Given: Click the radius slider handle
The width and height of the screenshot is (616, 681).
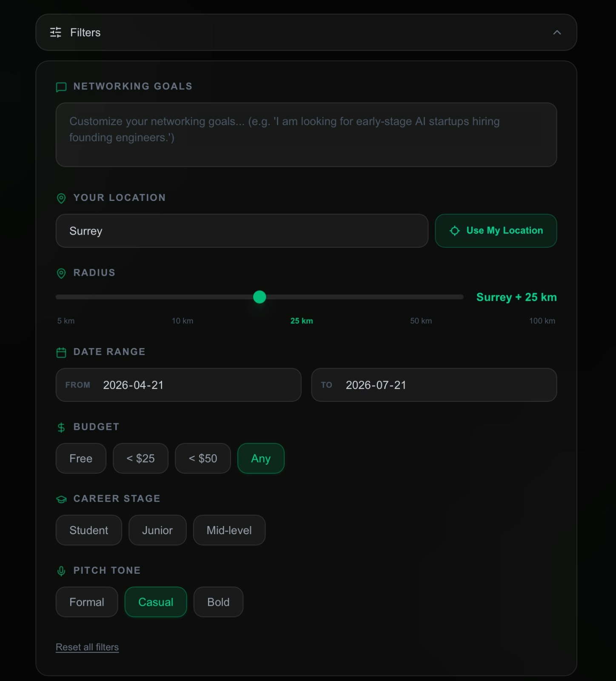Looking at the screenshot, I should [260, 297].
